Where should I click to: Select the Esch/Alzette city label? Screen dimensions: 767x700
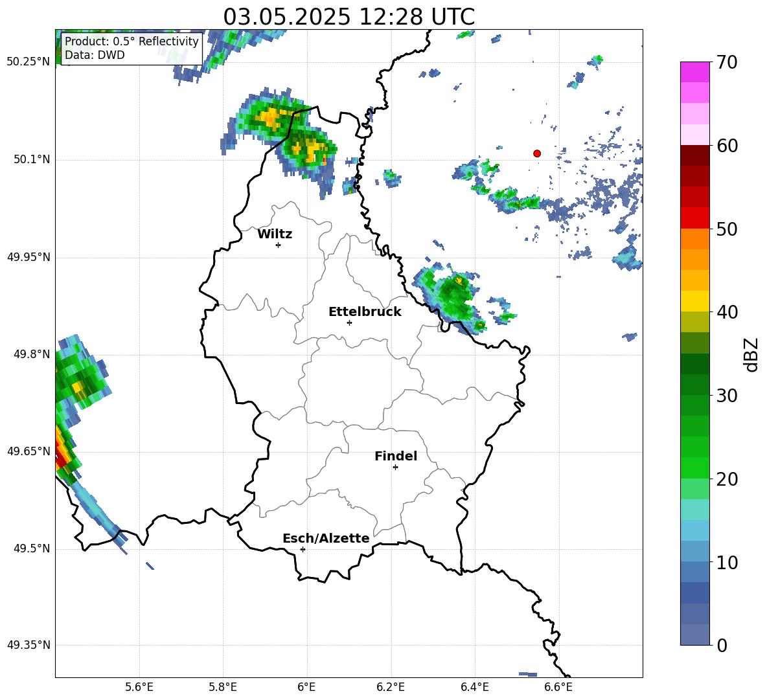click(326, 538)
